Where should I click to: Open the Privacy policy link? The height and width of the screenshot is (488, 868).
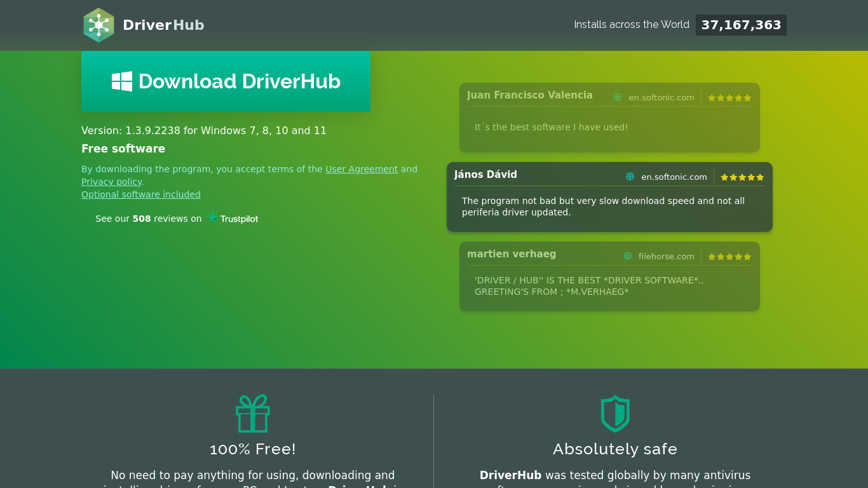click(x=111, y=182)
